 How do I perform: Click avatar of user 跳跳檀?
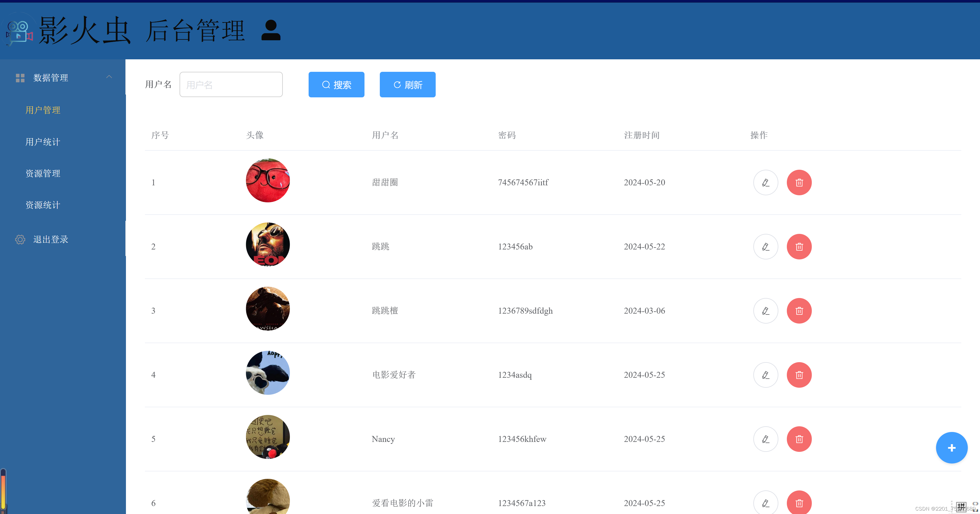click(x=268, y=309)
